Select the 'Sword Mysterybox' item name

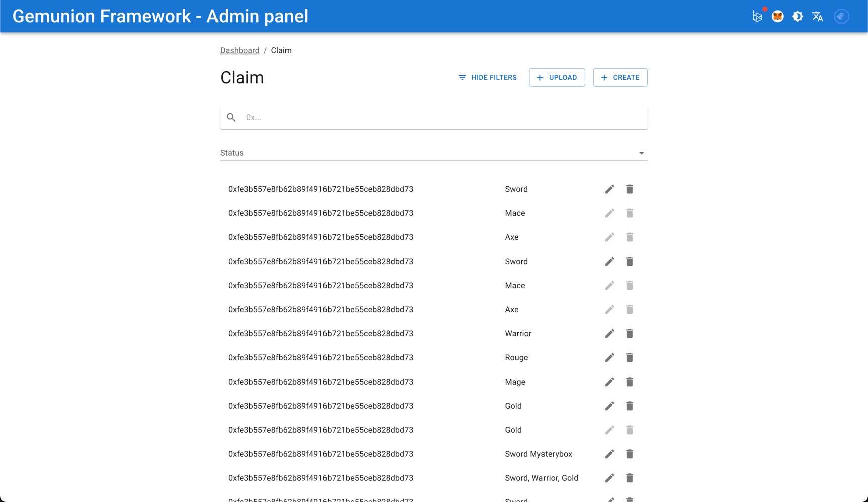[538, 454]
